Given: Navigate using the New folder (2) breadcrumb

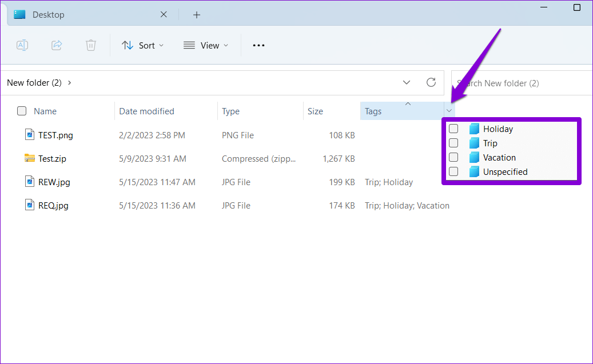Looking at the screenshot, I should 34,82.
